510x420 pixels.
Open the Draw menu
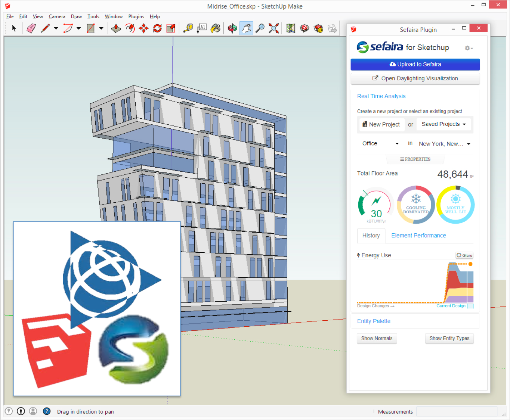tap(76, 16)
